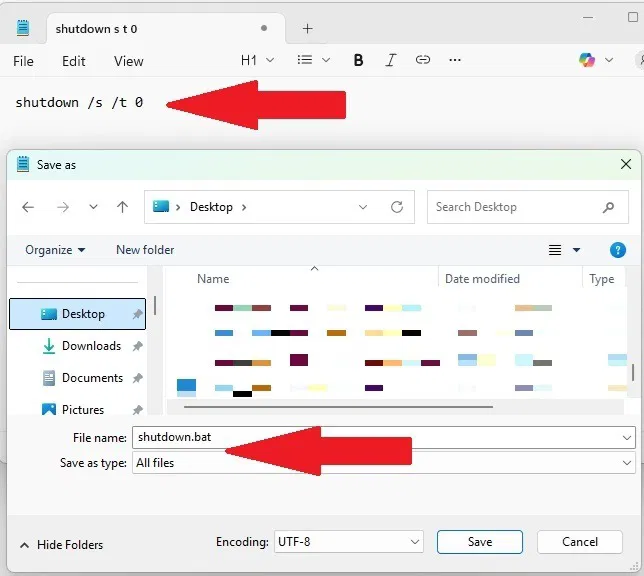644x576 pixels.
Task: Open the Save as type dropdown
Action: point(627,463)
